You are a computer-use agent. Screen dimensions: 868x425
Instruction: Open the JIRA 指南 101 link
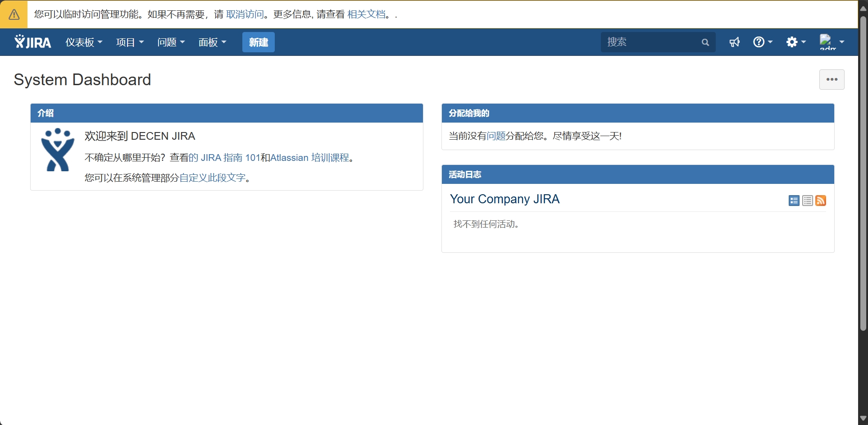pos(224,158)
